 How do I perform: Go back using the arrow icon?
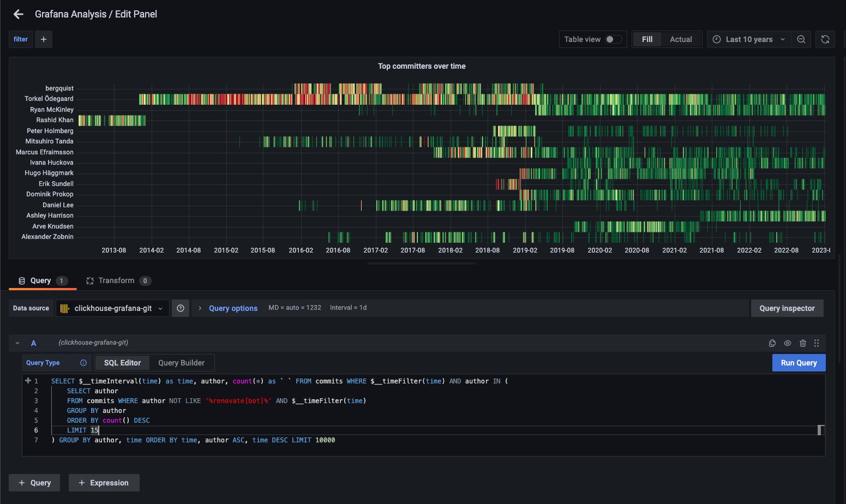click(19, 14)
